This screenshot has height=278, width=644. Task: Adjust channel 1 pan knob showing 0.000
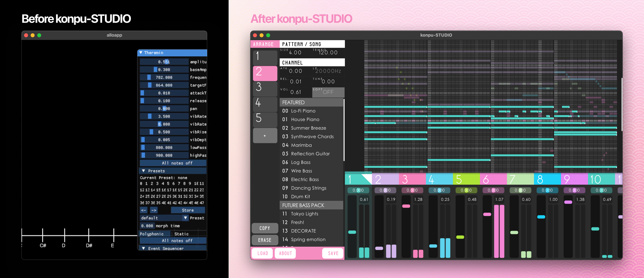358,190
